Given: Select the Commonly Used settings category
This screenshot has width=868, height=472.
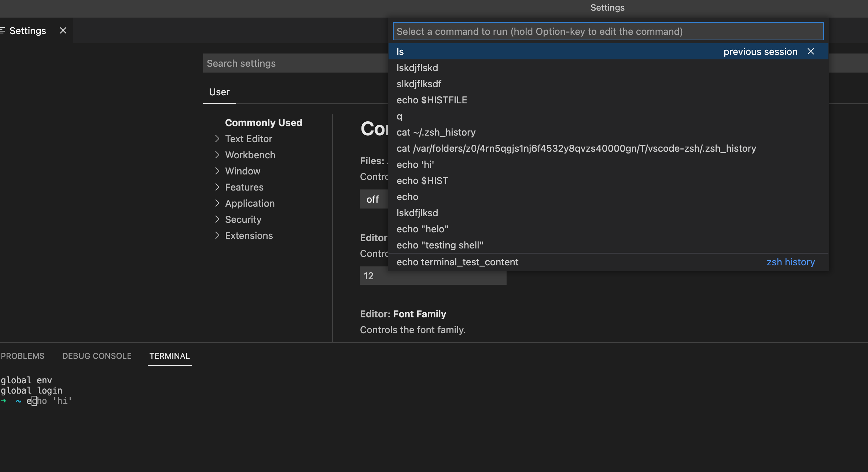Looking at the screenshot, I should click(x=264, y=122).
